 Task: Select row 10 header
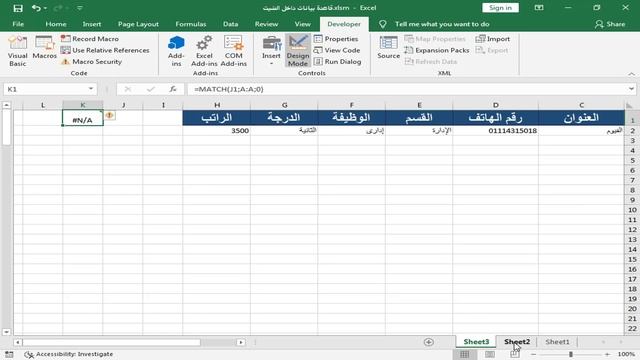click(632, 210)
